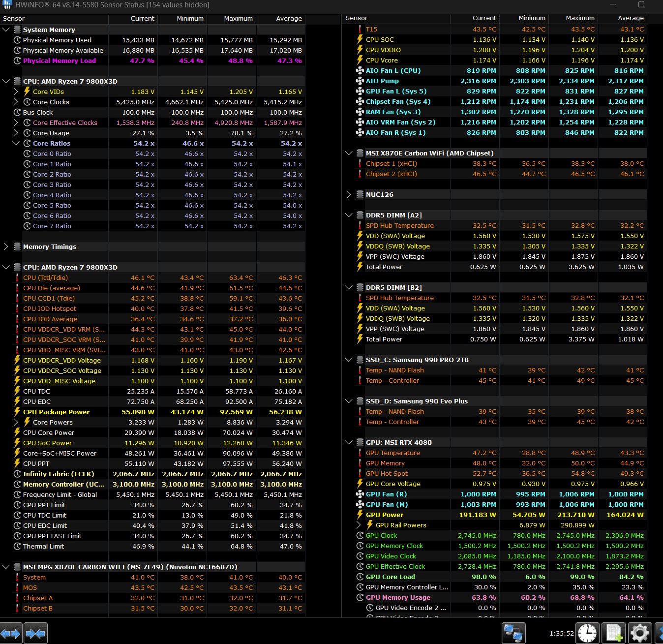Click lightning icon beside CPU SoC Power

(x=17, y=443)
